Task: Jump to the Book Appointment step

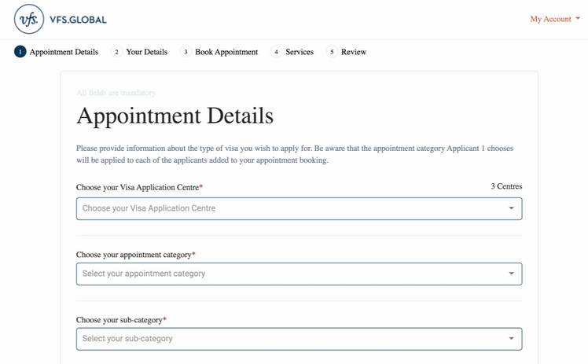Action: [226, 52]
